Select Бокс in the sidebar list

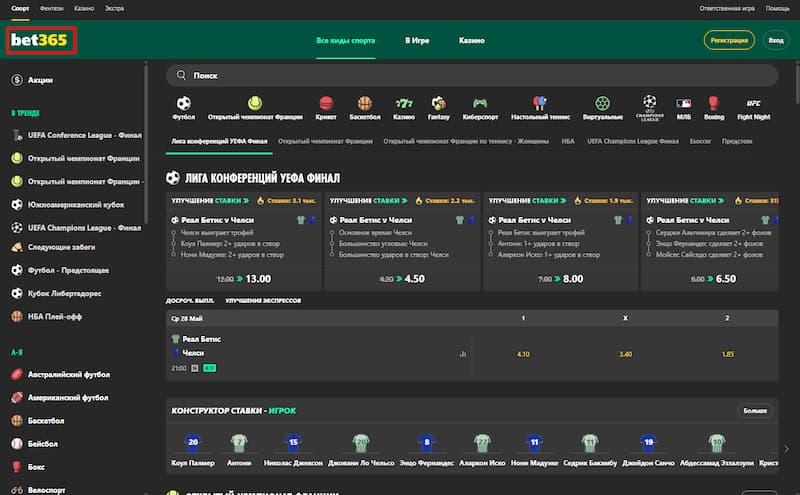click(x=28, y=466)
